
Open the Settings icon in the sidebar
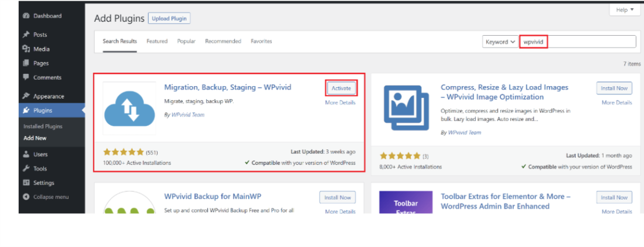coord(26,183)
